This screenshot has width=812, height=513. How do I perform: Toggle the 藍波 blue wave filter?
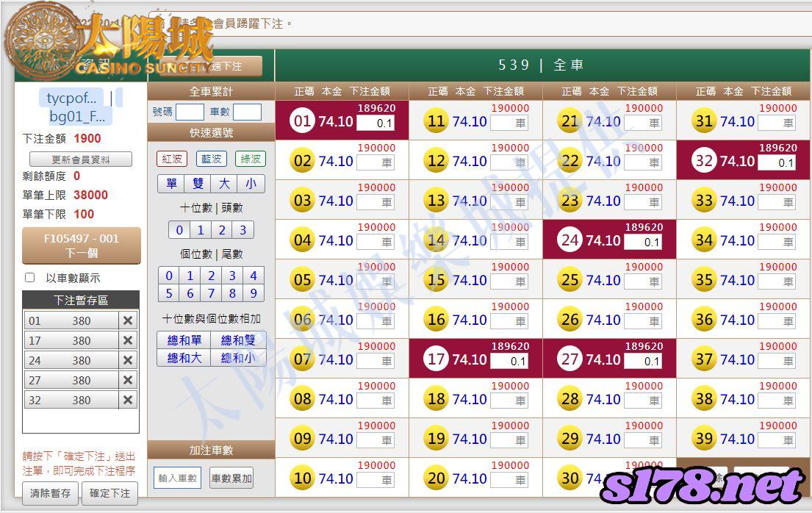coord(212,159)
